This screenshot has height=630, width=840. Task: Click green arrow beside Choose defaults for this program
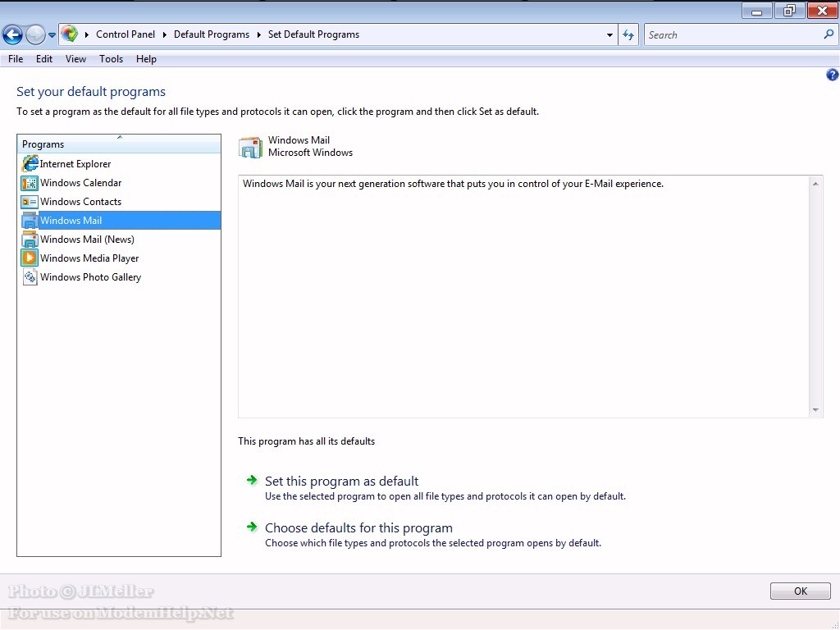click(x=252, y=527)
